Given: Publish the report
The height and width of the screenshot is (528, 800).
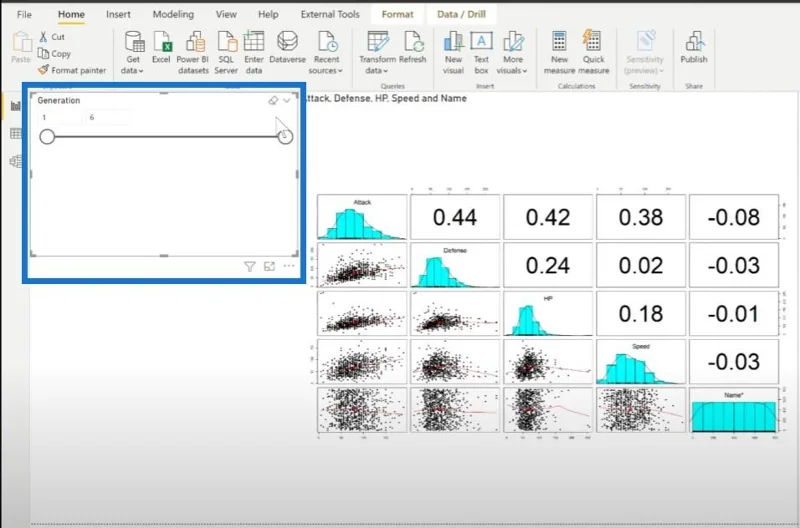Looking at the screenshot, I should (694, 47).
